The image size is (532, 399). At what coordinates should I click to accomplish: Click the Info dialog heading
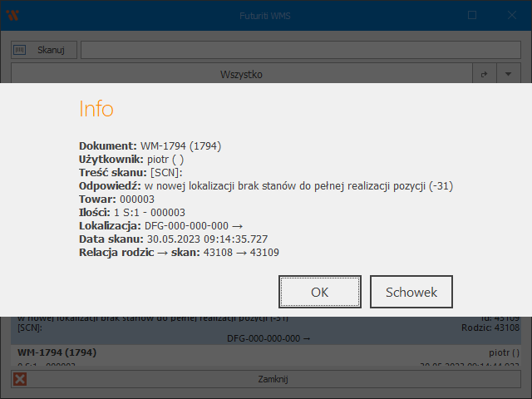coord(96,109)
